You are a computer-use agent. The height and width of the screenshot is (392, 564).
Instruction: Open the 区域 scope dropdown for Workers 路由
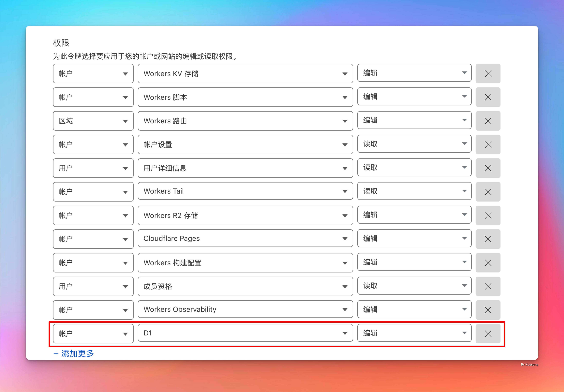pos(93,121)
